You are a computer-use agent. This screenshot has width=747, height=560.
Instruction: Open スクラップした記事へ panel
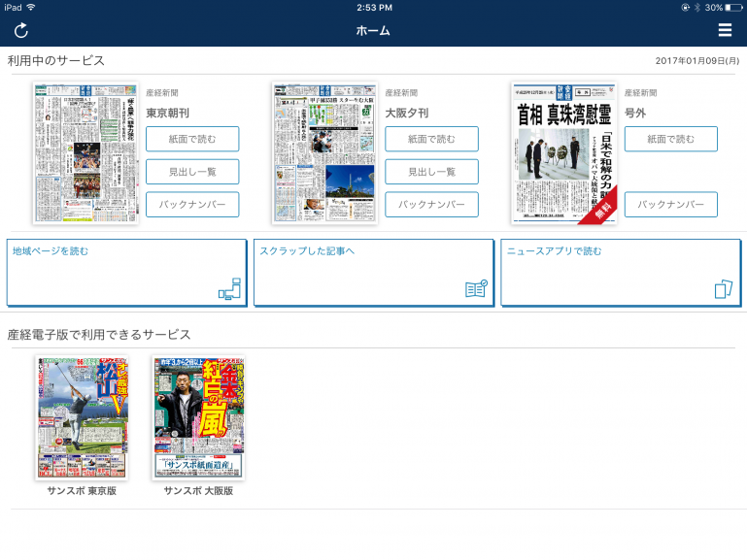click(x=373, y=273)
